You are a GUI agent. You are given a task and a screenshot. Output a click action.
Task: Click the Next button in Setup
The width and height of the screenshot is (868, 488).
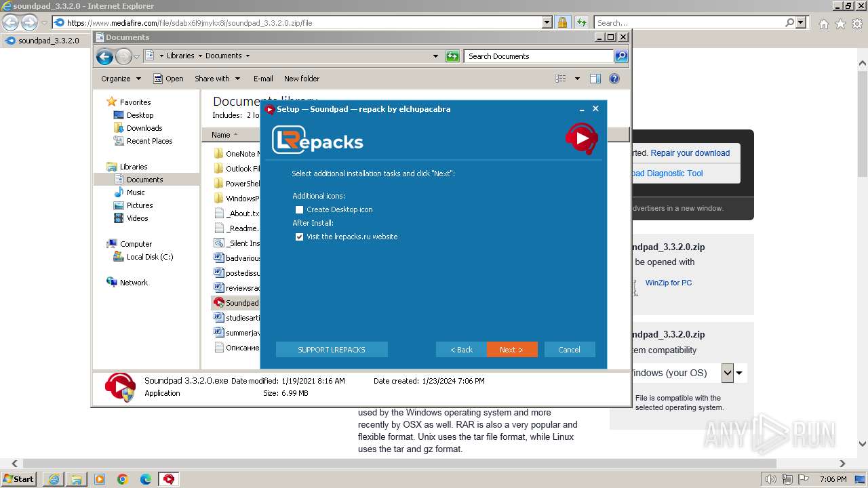coord(512,350)
